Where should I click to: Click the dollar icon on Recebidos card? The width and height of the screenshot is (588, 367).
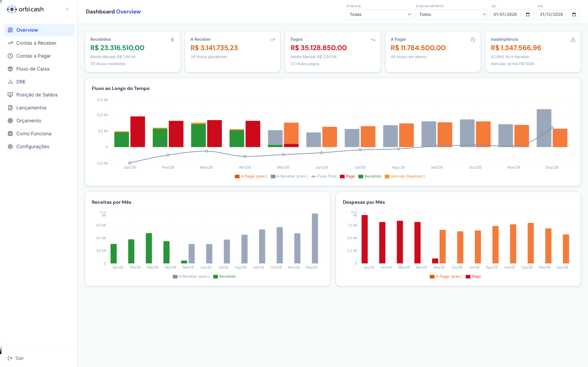[x=172, y=40]
